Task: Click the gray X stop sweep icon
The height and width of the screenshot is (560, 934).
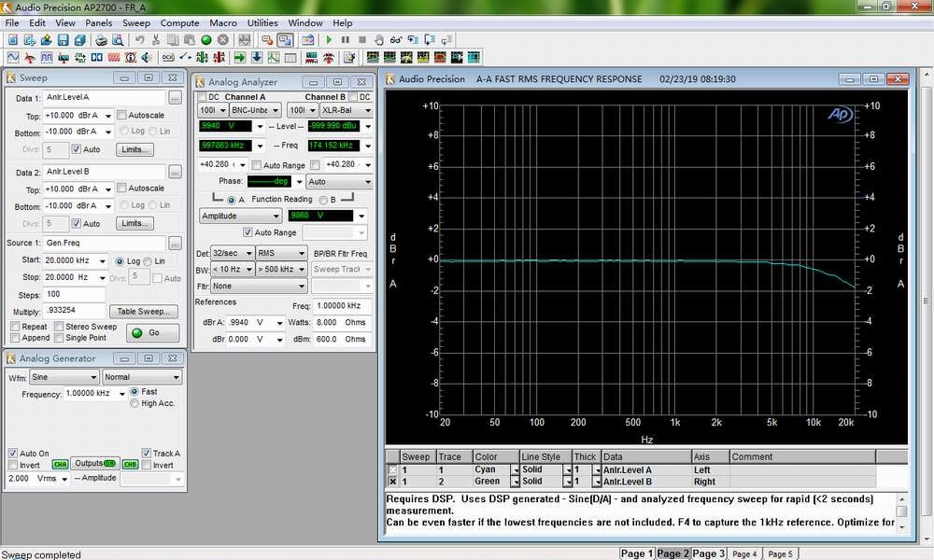Action: click(x=223, y=40)
